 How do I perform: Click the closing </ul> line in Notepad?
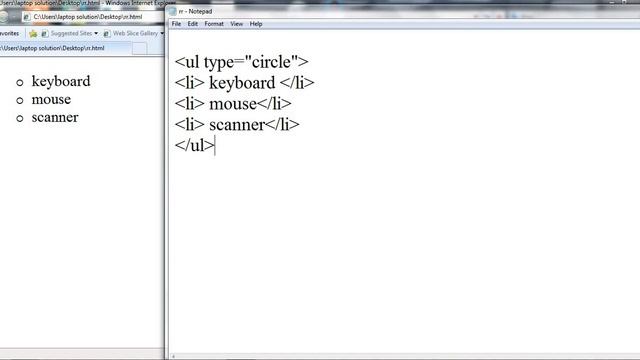(194, 145)
